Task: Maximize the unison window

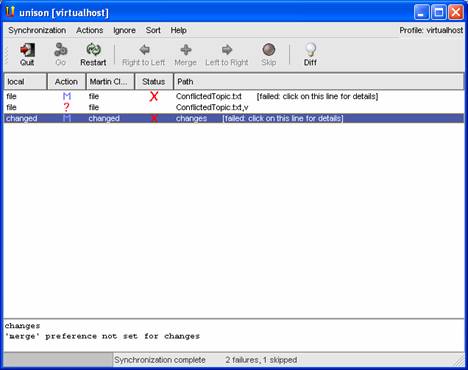Action: pyautogui.click(x=439, y=12)
